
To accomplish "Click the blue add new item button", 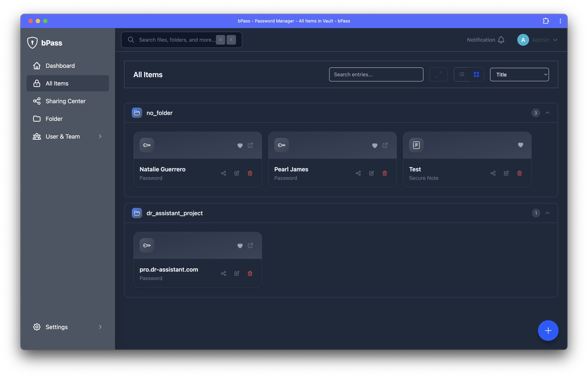I will point(548,331).
